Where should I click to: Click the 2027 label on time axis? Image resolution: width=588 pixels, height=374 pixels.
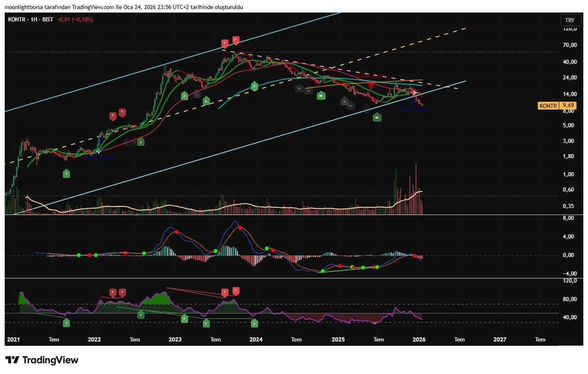point(500,340)
